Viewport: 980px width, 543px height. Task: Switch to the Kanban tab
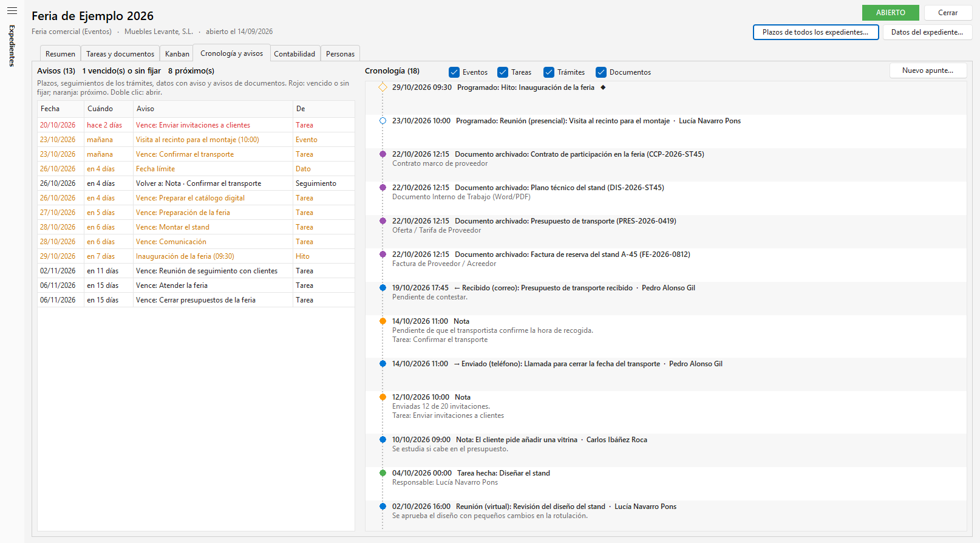pyautogui.click(x=177, y=54)
